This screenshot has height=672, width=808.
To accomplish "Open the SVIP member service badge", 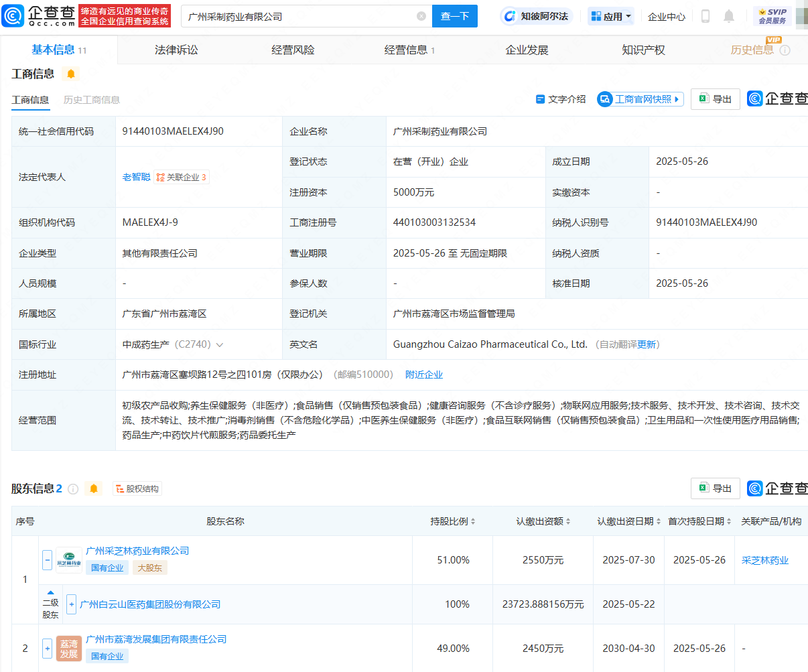I will coord(772,16).
